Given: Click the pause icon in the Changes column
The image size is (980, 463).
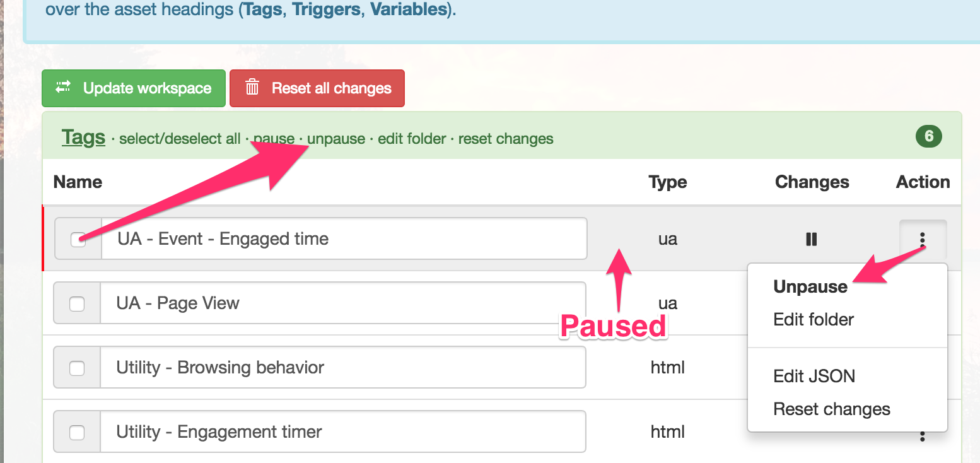Looking at the screenshot, I should click(x=812, y=239).
